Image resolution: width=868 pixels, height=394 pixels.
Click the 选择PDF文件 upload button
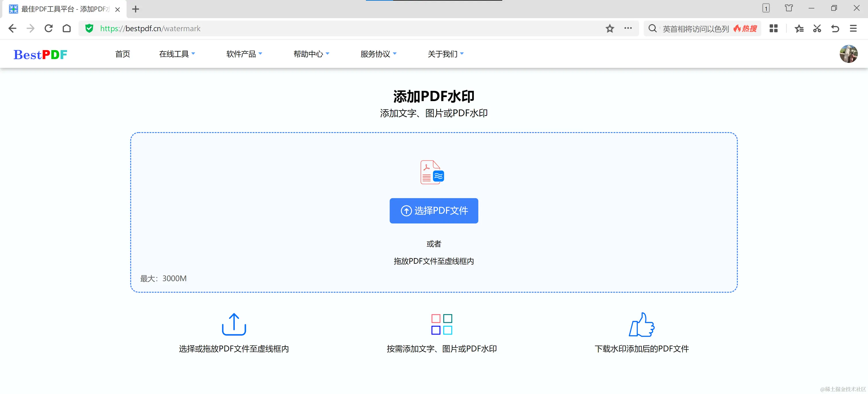point(434,211)
